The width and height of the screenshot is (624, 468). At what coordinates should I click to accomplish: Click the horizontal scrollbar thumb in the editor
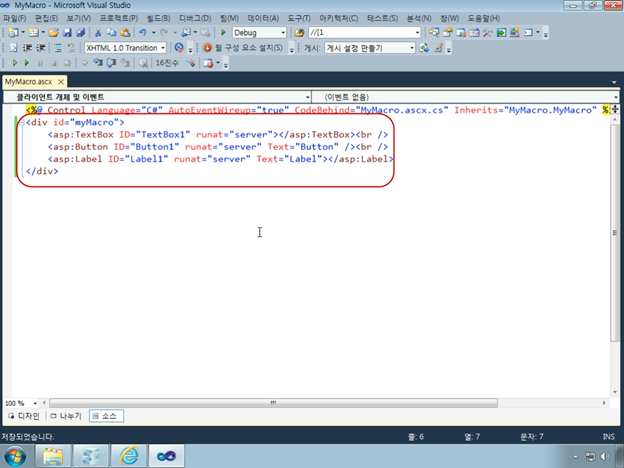click(x=273, y=403)
